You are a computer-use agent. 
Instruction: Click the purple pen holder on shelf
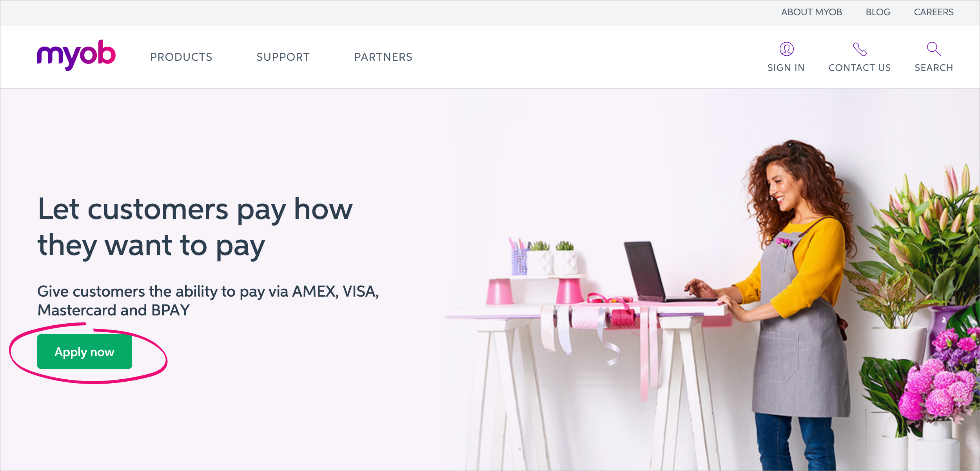point(519,261)
